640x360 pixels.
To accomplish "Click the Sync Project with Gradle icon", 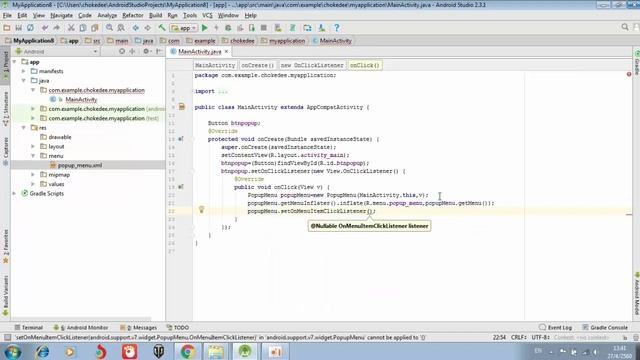I will tap(293, 28).
